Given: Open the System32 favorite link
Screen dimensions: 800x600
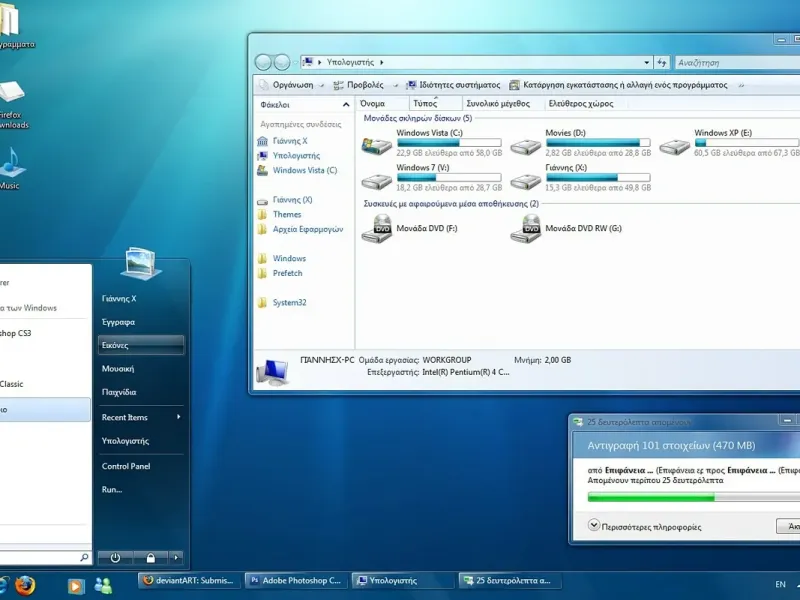Looking at the screenshot, I should (289, 303).
